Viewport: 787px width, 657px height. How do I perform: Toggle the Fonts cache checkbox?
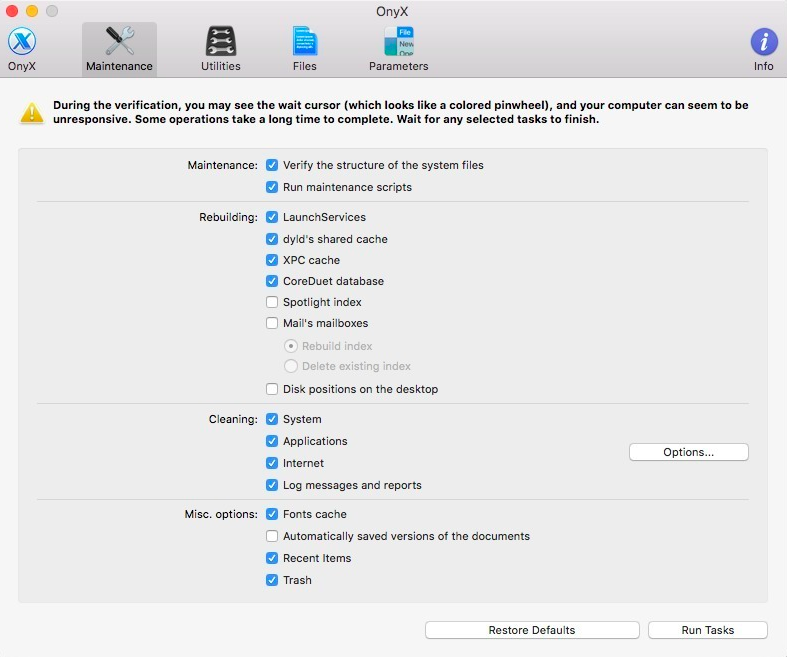tap(272, 514)
